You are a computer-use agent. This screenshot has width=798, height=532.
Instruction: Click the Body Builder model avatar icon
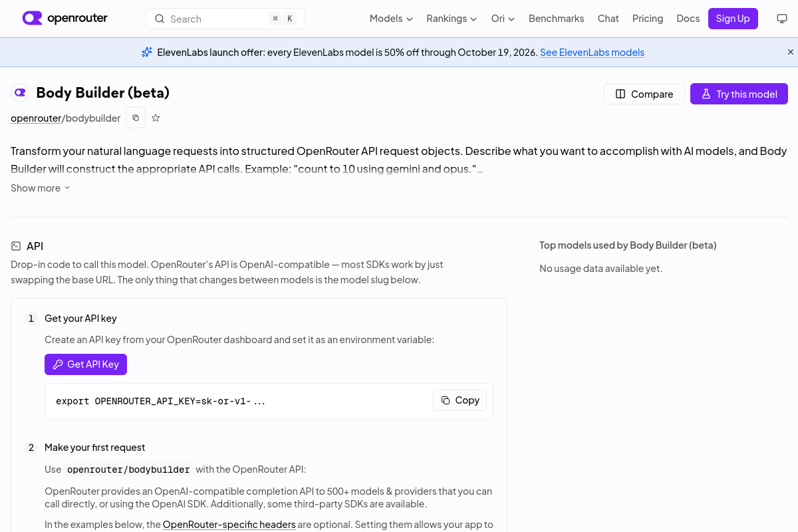[x=21, y=93]
